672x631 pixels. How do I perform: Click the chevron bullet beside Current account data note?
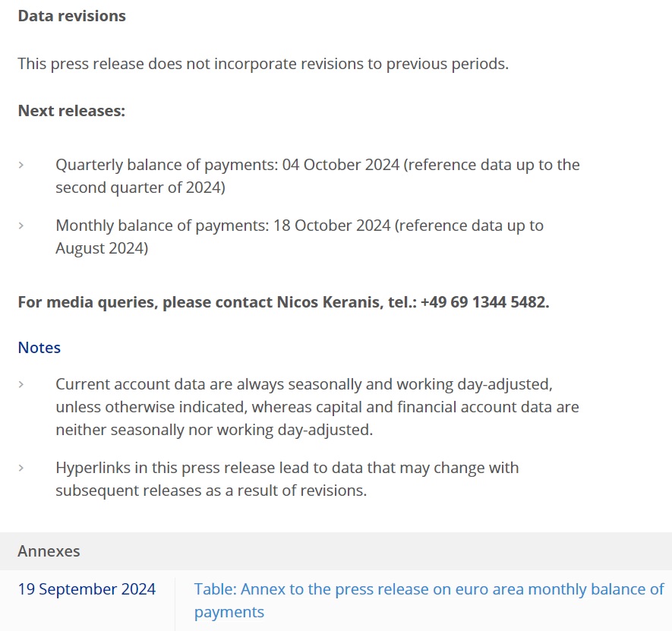click(x=21, y=385)
